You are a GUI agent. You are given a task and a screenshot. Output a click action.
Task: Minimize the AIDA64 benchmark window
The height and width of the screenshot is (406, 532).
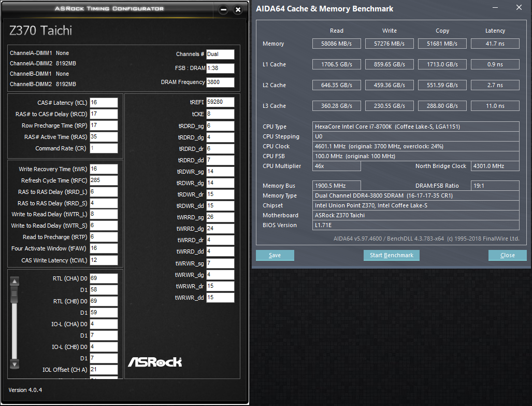point(495,7)
